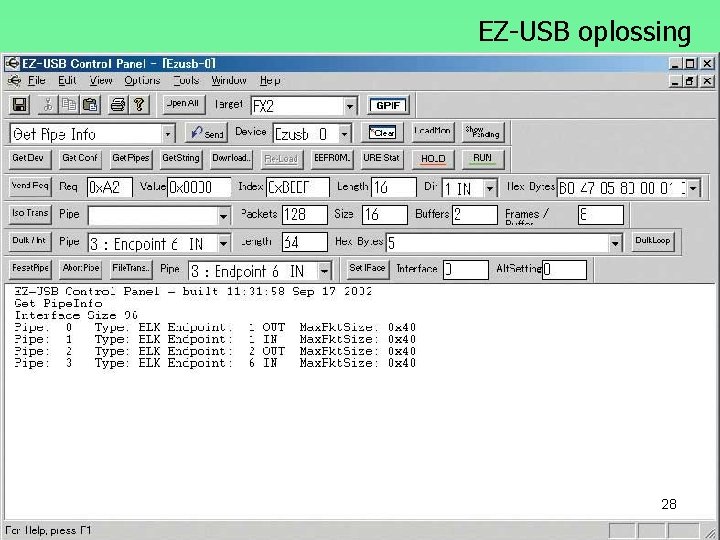Open the File menu
The width and height of the screenshot is (720, 540).
(36, 81)
